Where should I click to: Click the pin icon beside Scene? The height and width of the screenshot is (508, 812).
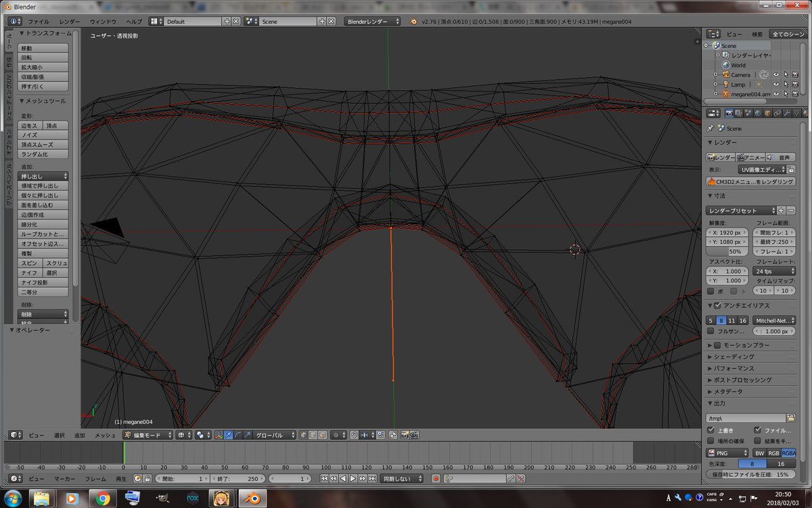710,128
